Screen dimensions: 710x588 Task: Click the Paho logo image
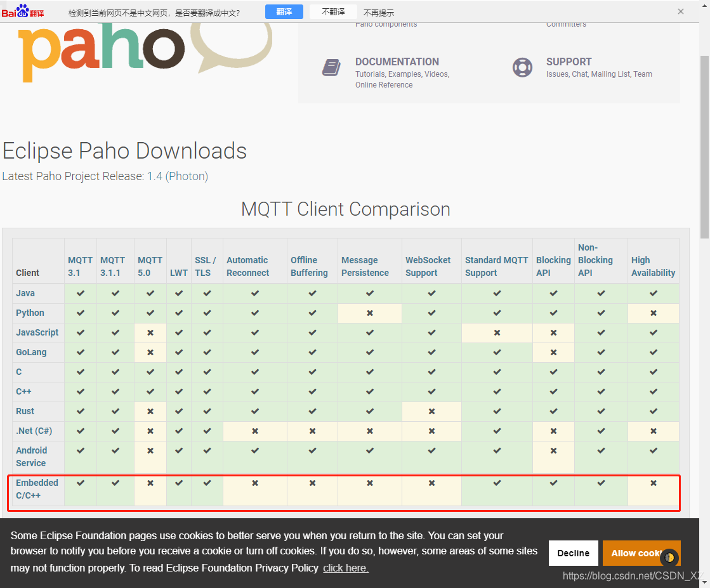coord(145,52)
